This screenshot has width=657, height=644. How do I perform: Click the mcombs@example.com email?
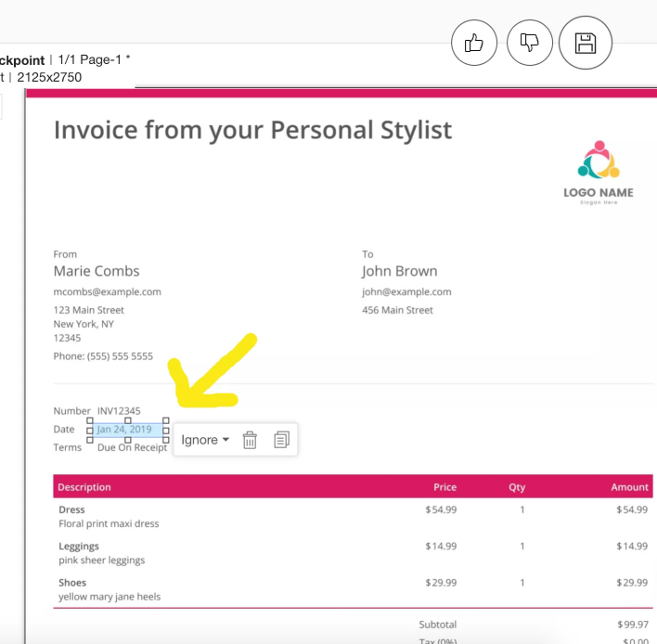(x=108, y=292)
